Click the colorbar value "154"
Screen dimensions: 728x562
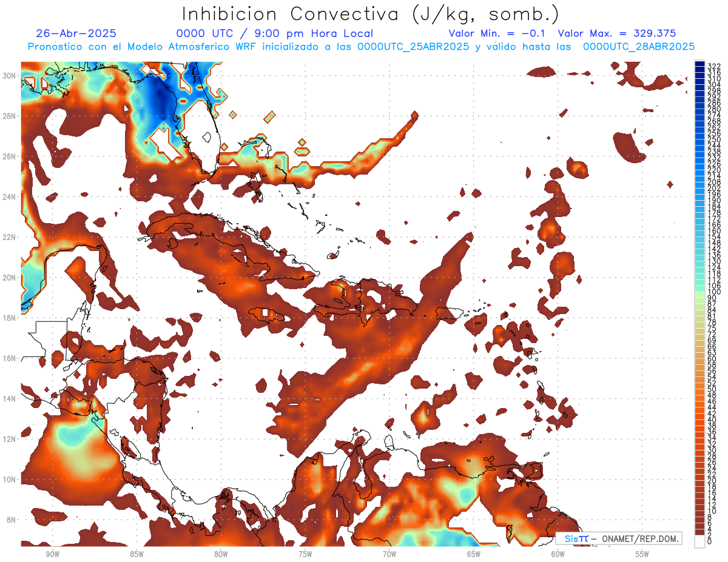[714, 237]
